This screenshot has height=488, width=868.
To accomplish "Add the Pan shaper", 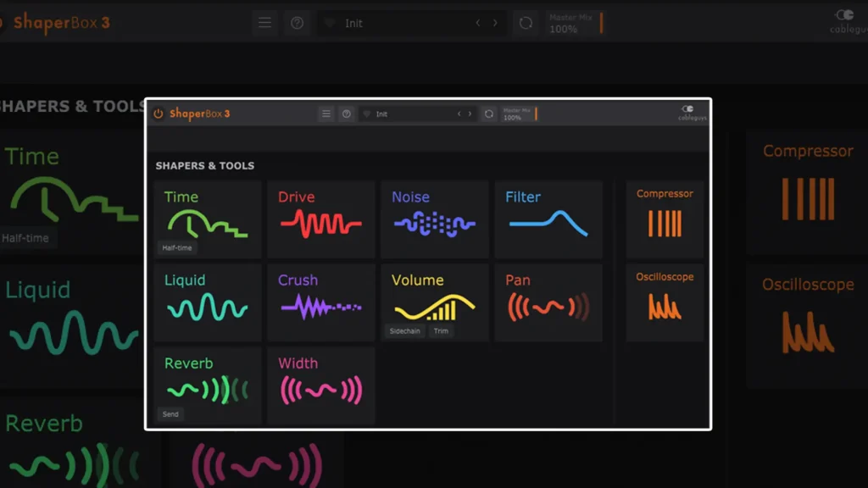I will (548, 302).
